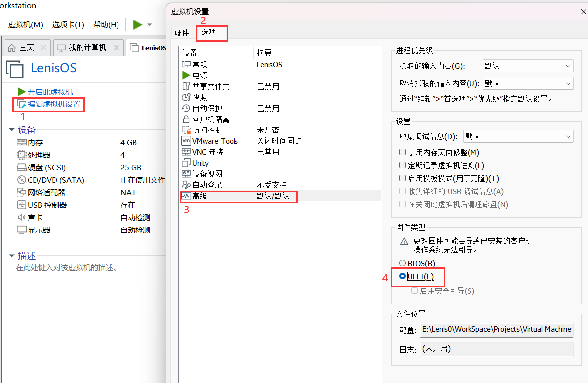Select the 自动登录 user icon
588x383 pixels.
point(186,185)
